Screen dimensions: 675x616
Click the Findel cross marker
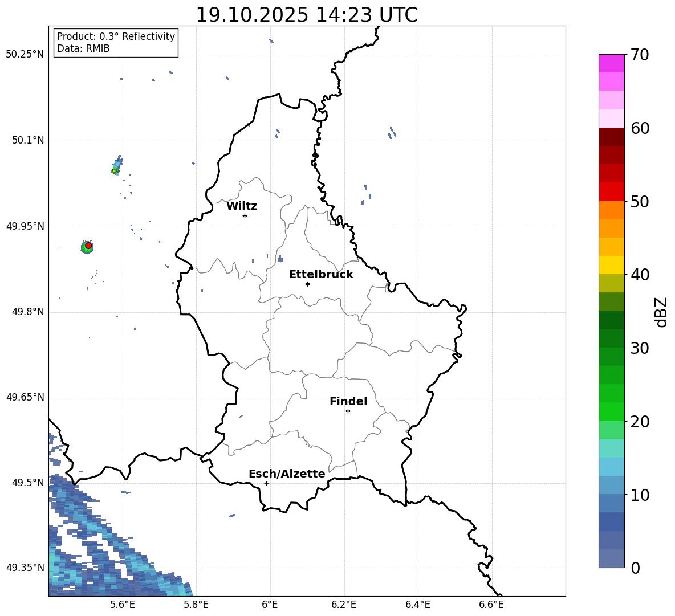coord(348,411)
